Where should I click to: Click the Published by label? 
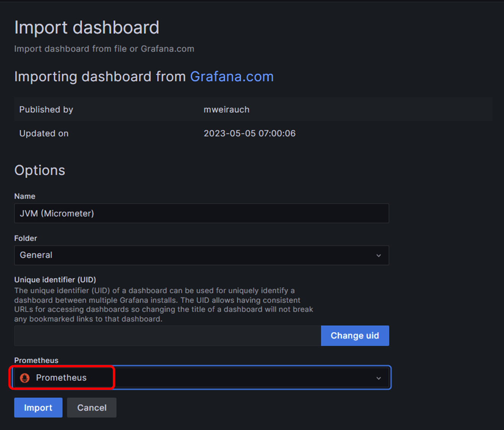pyautogui.click(x=46, y=110)
